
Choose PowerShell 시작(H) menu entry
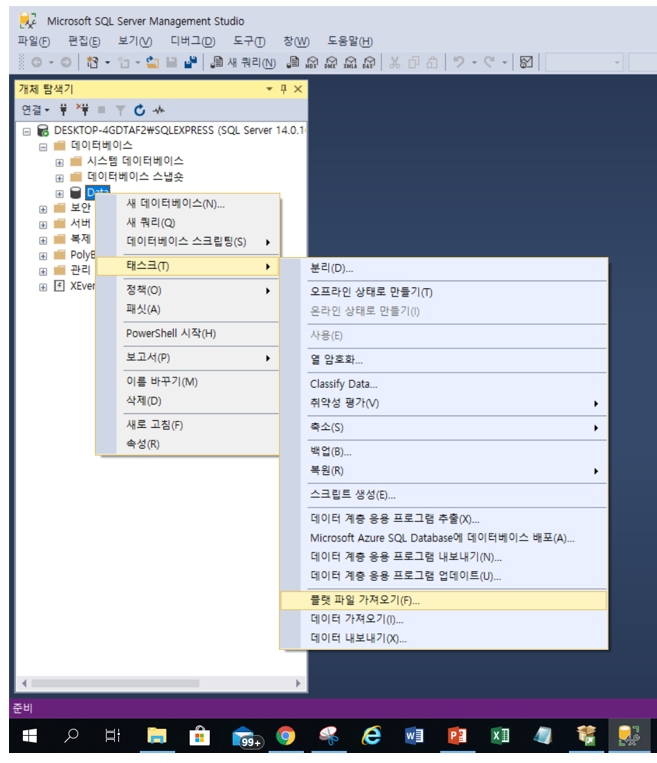click(x=188, y=333)
